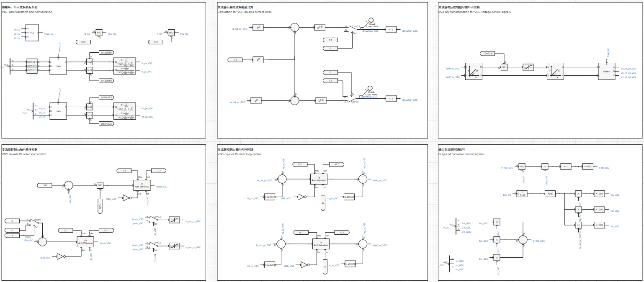This screenshot has width=644, height=282.
Task: Click the 1.08 constant in outer loop control
Action: [45, 185]
